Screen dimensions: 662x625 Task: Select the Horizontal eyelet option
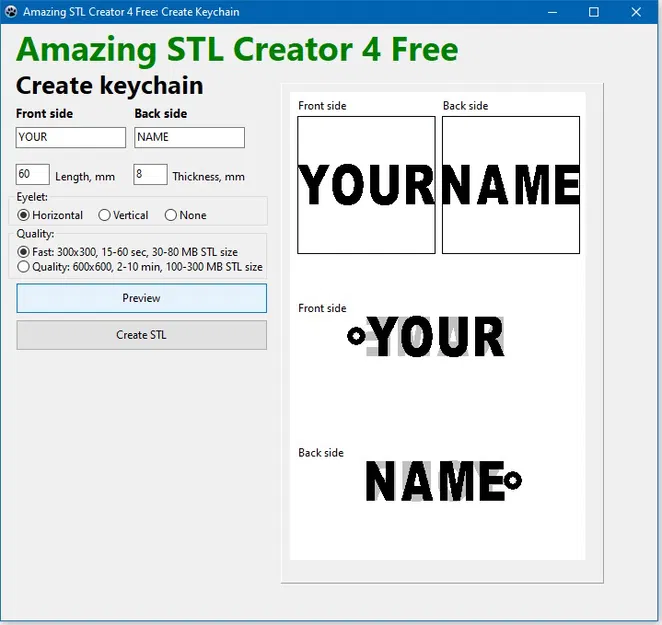click(50, 215)
